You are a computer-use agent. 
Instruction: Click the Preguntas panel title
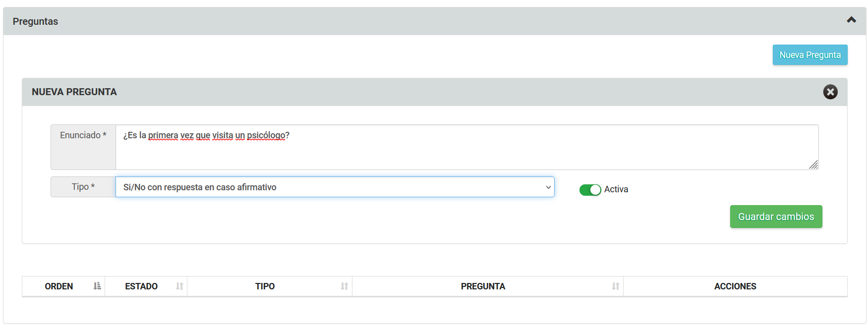[35, 21]
